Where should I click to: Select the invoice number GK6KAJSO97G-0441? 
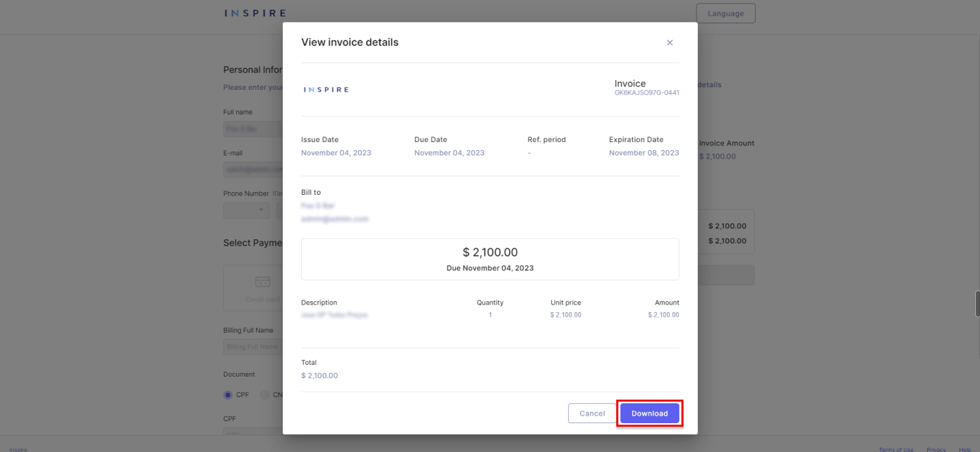coord(646,93)
